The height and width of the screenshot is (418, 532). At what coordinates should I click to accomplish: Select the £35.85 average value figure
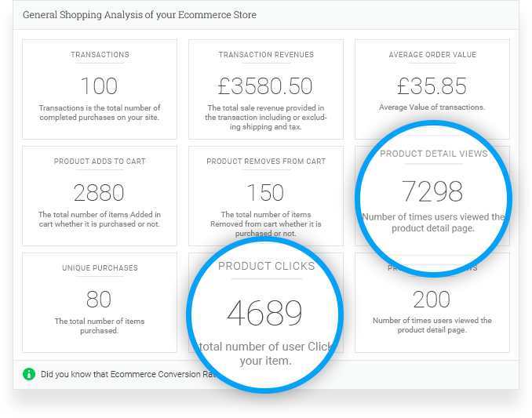432,86
